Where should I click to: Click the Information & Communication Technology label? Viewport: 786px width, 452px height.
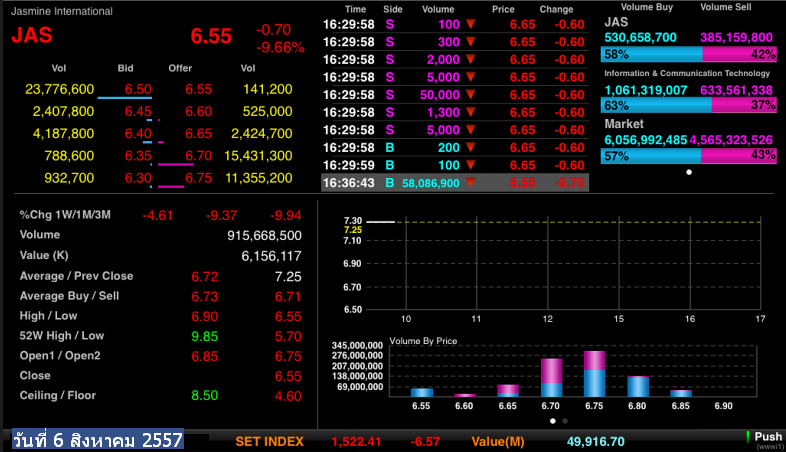(x=687, y=73)
